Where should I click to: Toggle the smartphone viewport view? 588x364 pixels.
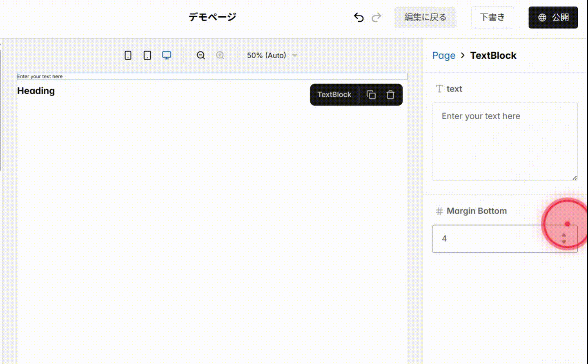pos(128,55)
